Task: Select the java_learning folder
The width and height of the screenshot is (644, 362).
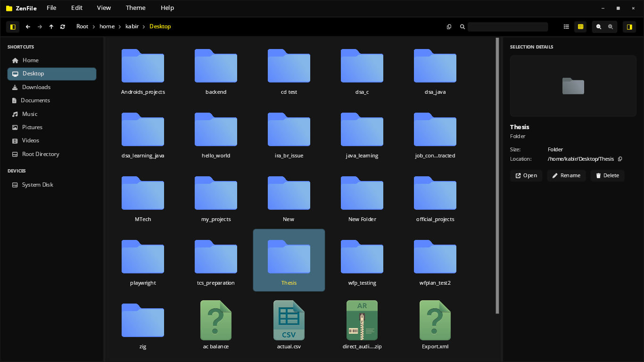Action: pyautogui.click(x=362, y=133)
